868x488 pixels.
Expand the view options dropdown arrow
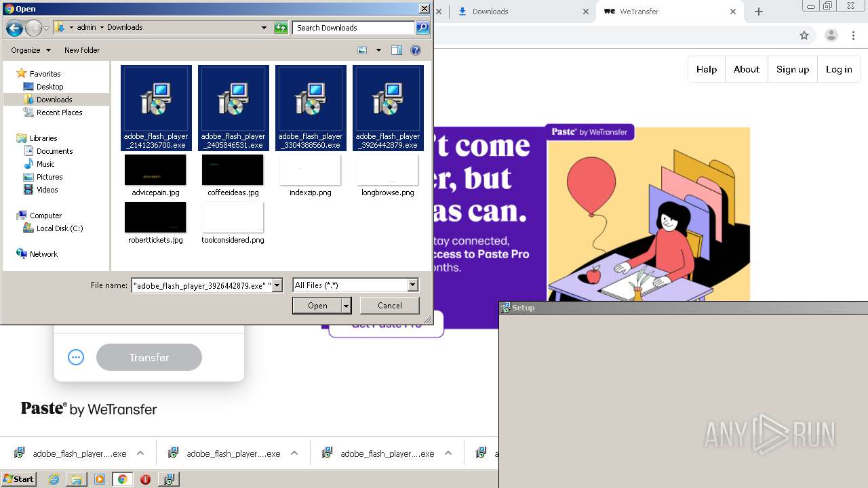pos(378,50)
